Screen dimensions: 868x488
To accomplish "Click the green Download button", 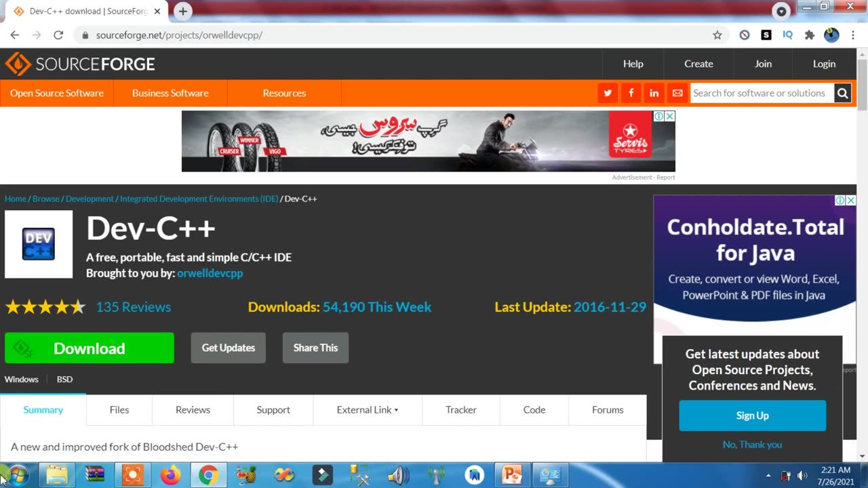I will pyautogui.click(x=90, y=348).
